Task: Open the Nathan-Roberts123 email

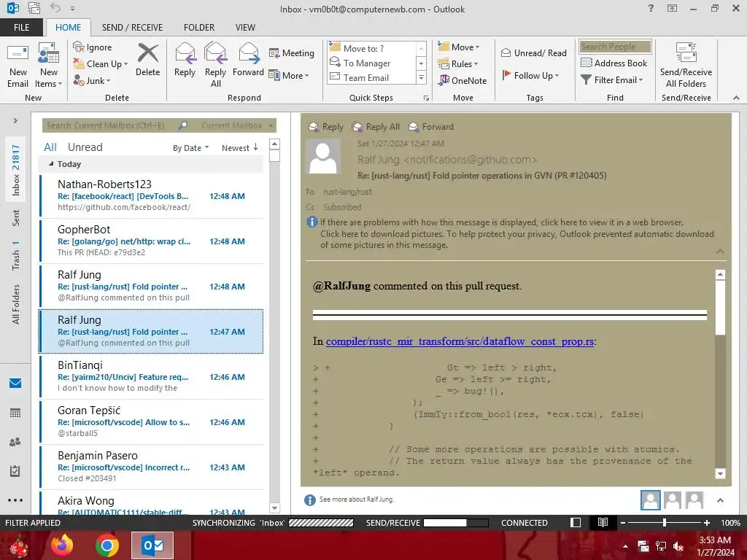Action: coord(151,195)
